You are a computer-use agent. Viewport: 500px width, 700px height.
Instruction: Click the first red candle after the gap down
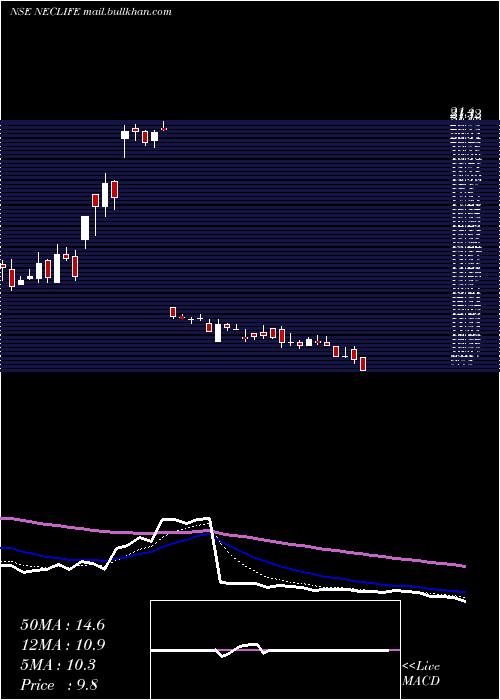point(173,312)
